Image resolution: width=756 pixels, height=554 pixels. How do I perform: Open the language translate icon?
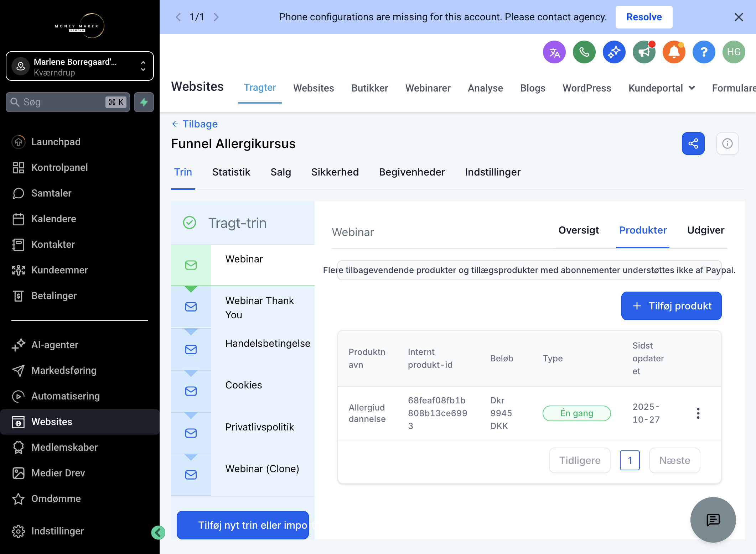pos(554,52)
